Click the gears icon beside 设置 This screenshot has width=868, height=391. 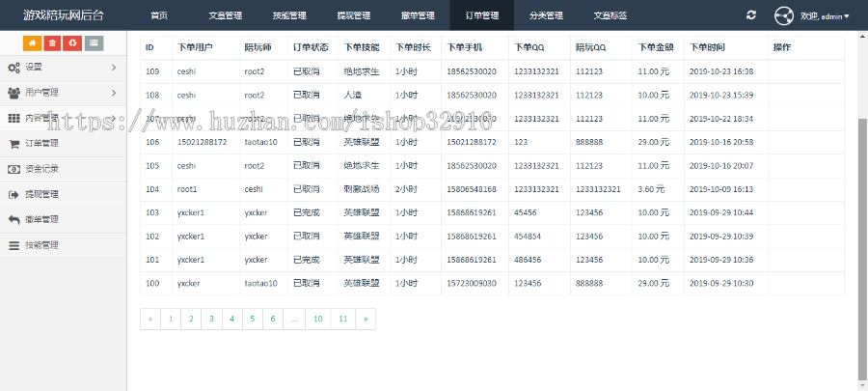(x=14, y=68)
